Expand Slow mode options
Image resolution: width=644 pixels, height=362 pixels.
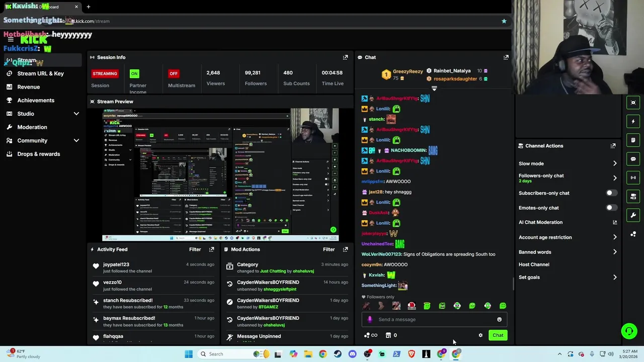click(x=615, y=163)
